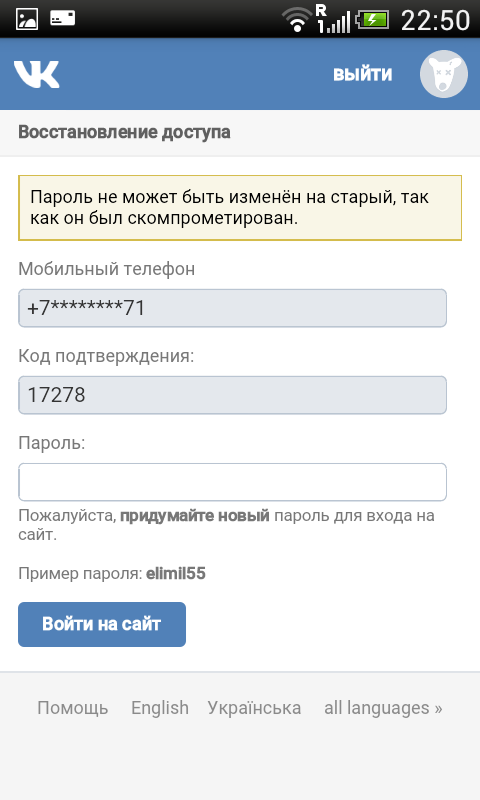Tap the Wi-Fi status icon
This screenshot has width=480, height=800.
[296, 20]
